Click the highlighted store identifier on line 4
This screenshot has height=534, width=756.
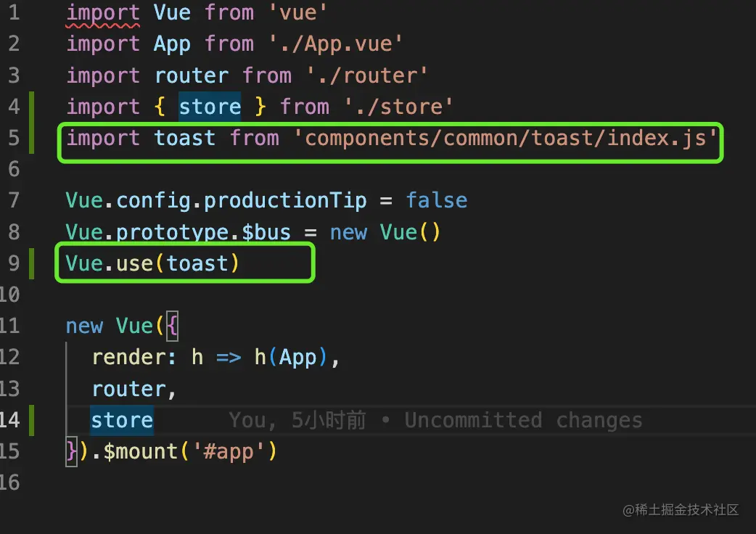coord(210,107)
